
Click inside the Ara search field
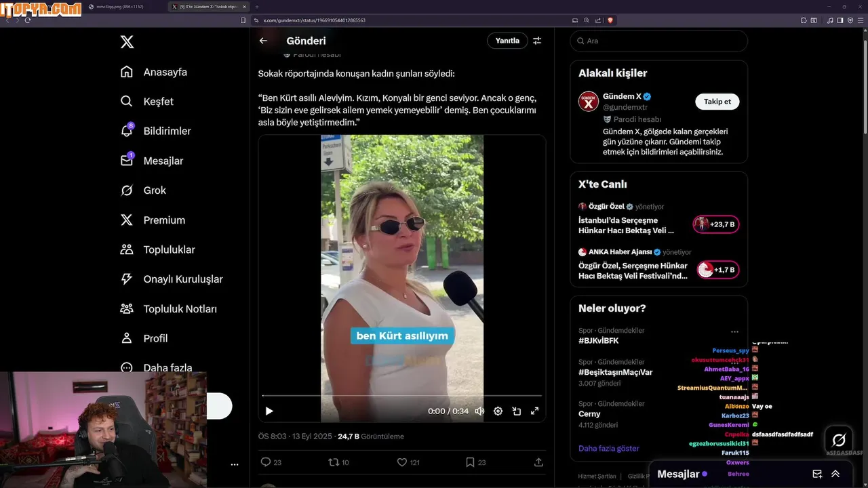coord(659,41)
